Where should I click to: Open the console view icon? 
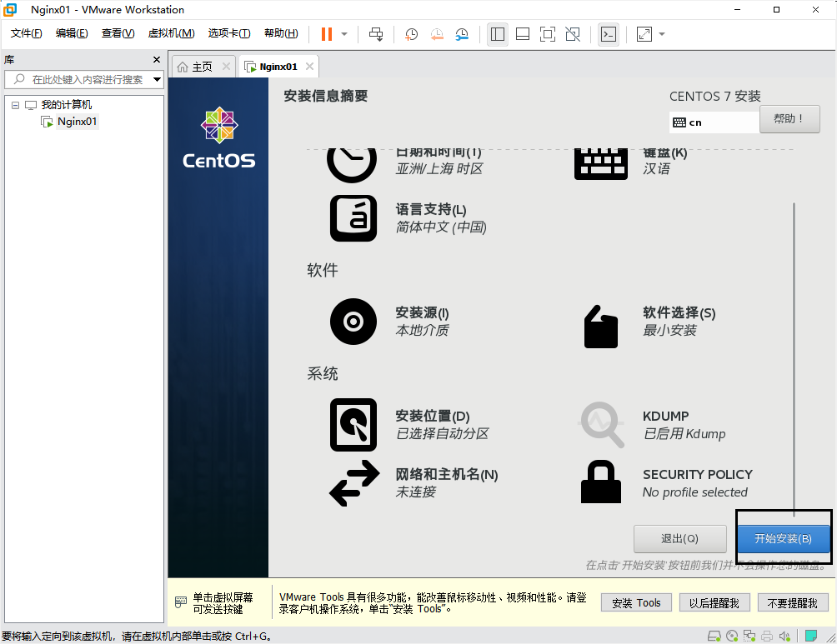609,34
